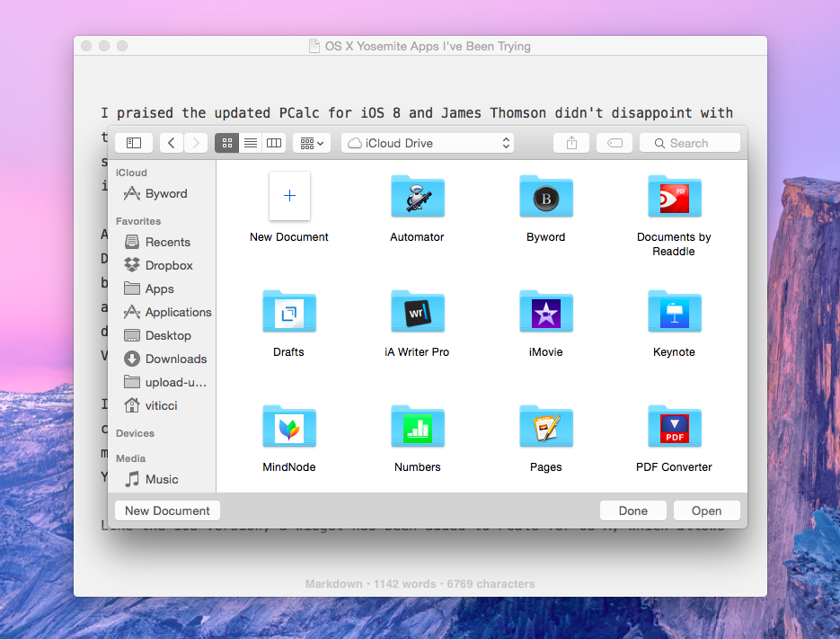Image resolution: width=840 pixels, height=639 pixels.
Task: Open the iA Writer Pro folder
Action: point(418,312)
